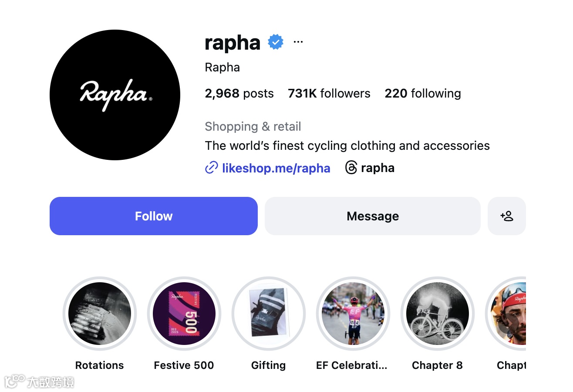The width and height of the screenshot is (573, 392).
Task: Open the Rapha profile picture
Action: tap(115, 95)
